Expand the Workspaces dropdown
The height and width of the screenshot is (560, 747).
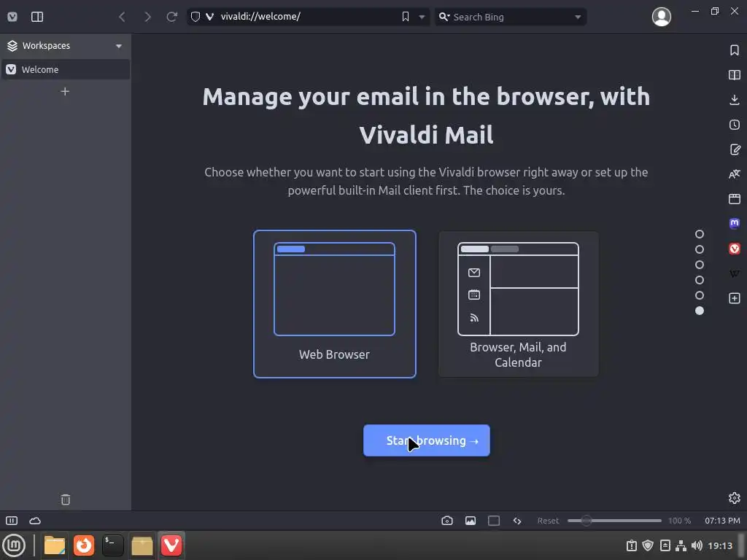click(119, 46)
